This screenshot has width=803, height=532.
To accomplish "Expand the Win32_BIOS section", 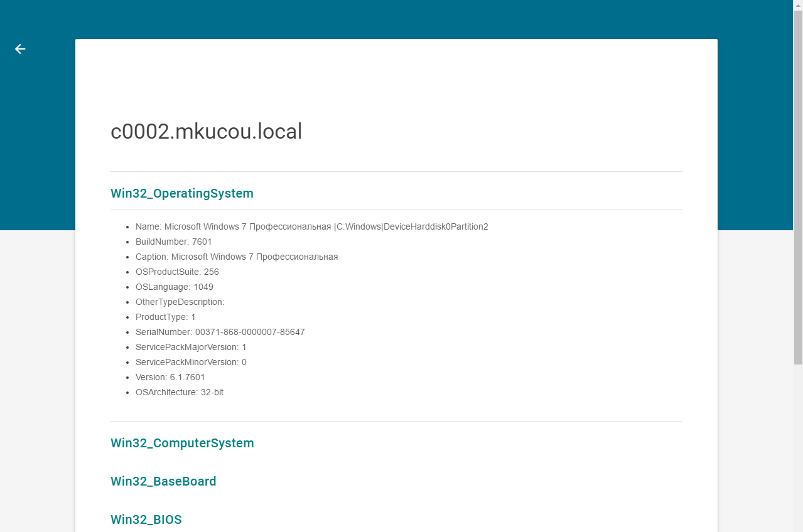I will [146, 519].
